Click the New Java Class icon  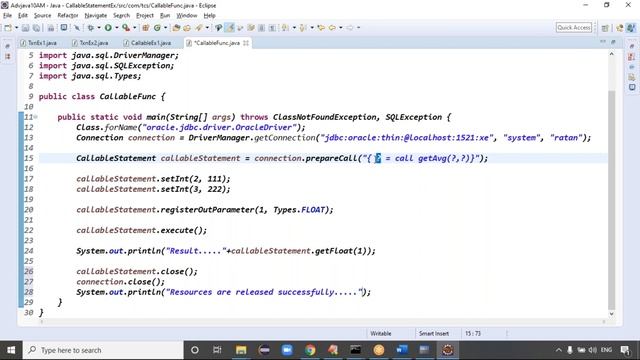pyautogui.click(x=157, y=28)
